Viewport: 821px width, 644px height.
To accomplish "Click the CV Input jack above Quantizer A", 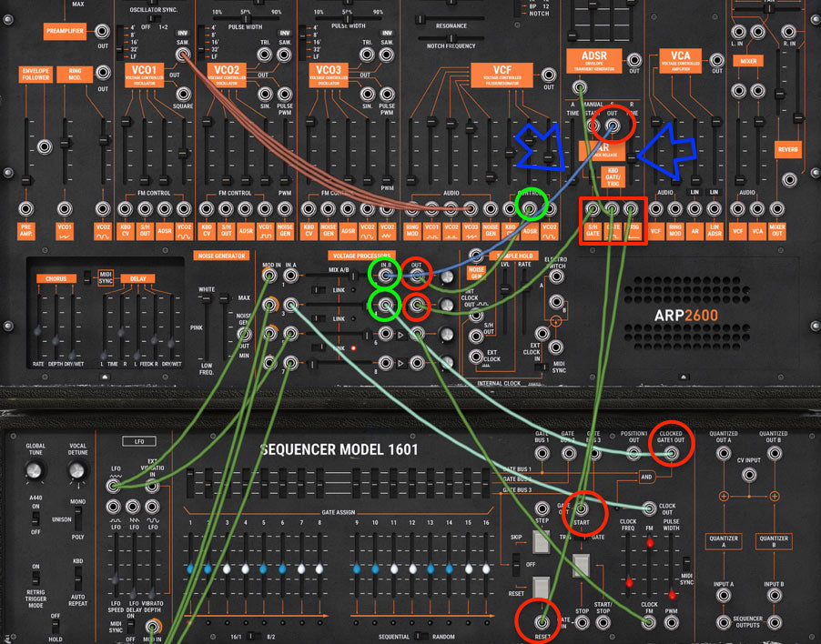I will 748,475.
